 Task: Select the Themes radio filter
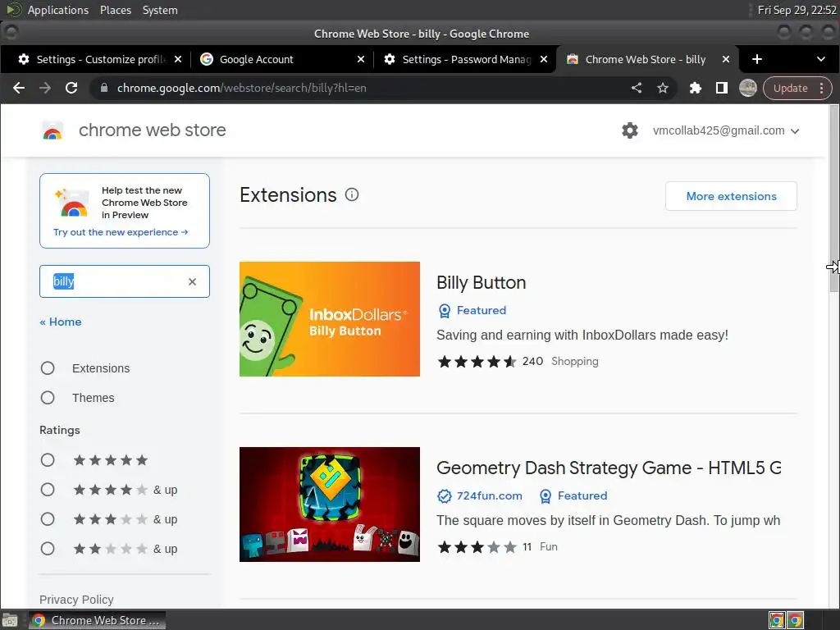point(48,398)
